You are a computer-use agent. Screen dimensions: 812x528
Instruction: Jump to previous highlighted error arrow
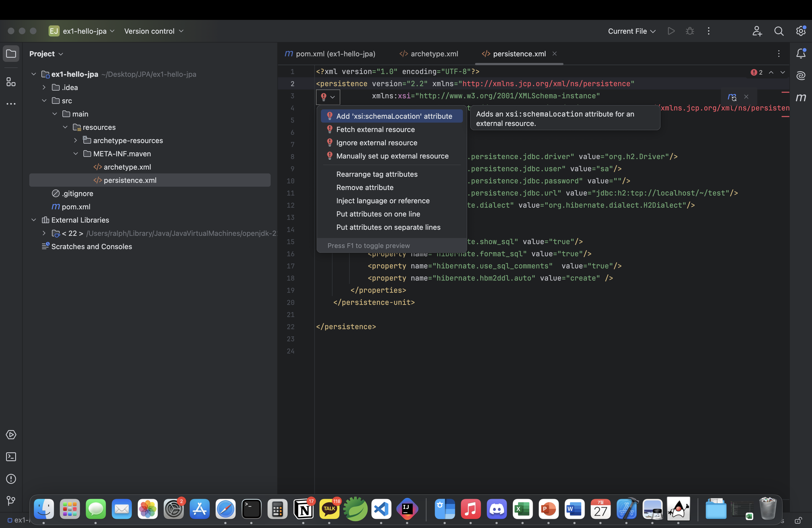(771, 72)
